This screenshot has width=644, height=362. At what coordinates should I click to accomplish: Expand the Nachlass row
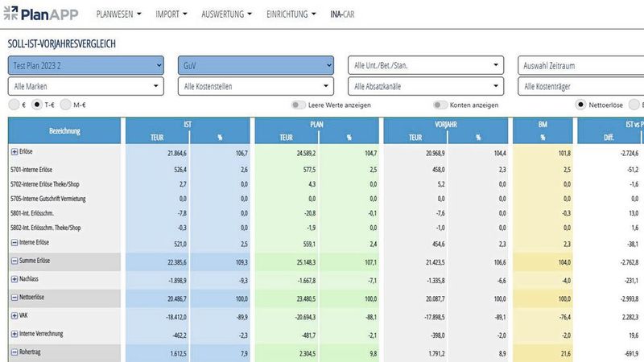pyautogui.click(x=14, y=279)
